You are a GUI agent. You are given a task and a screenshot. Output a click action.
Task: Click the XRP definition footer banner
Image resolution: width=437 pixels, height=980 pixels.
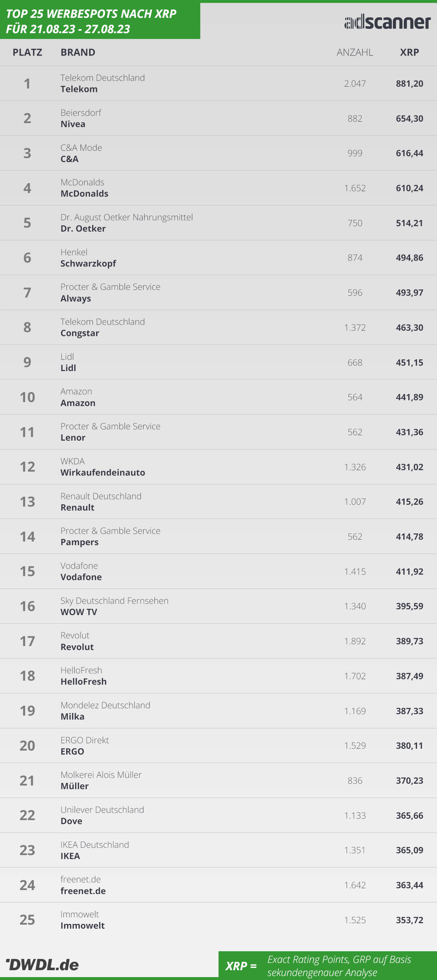(x=327, y=965)
